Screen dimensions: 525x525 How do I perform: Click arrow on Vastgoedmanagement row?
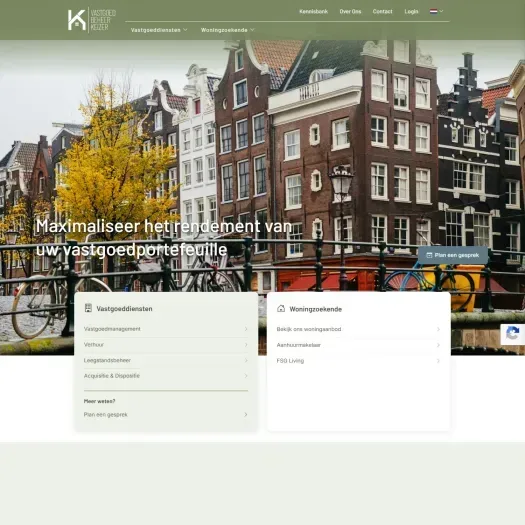[246, 329]
